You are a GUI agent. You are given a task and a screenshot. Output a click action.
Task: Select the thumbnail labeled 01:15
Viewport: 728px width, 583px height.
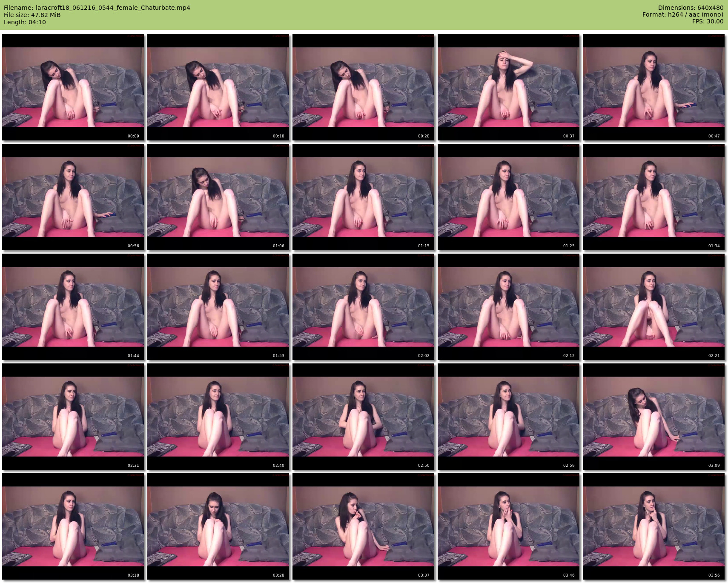363,197
